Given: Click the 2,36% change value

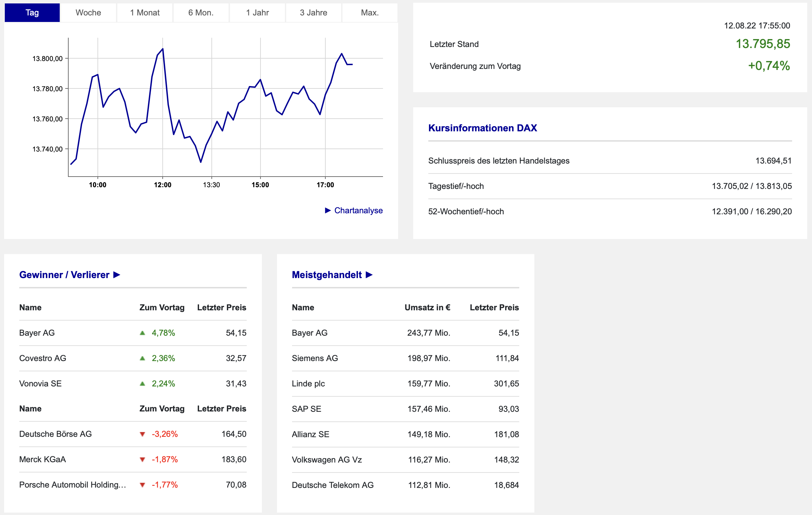Looking at the screenshot, I should pyautogui.click(x=163, y=358).
